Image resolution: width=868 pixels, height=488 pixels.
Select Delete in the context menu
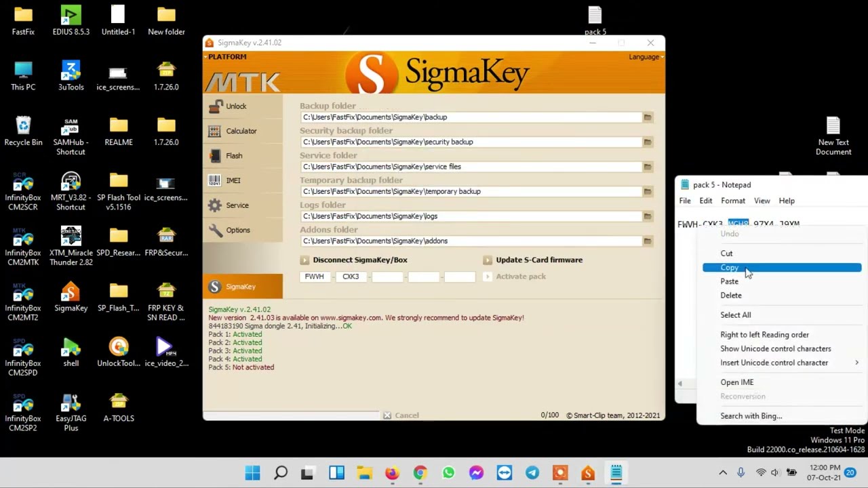click(x=782, y=296)
